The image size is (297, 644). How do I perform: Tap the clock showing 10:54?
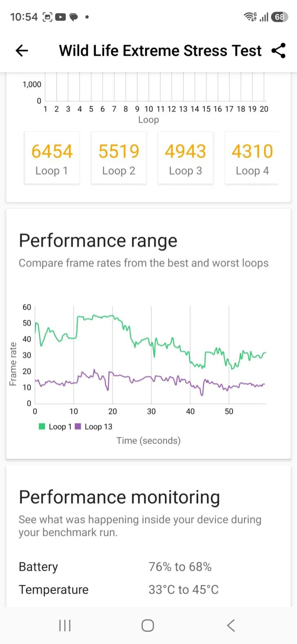point(24,17)
